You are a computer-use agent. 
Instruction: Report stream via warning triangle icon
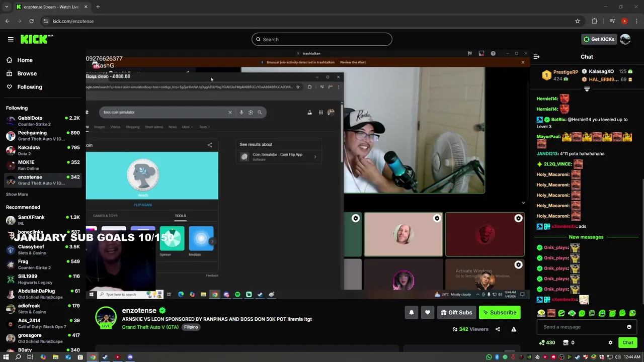[x=514, y=329]
